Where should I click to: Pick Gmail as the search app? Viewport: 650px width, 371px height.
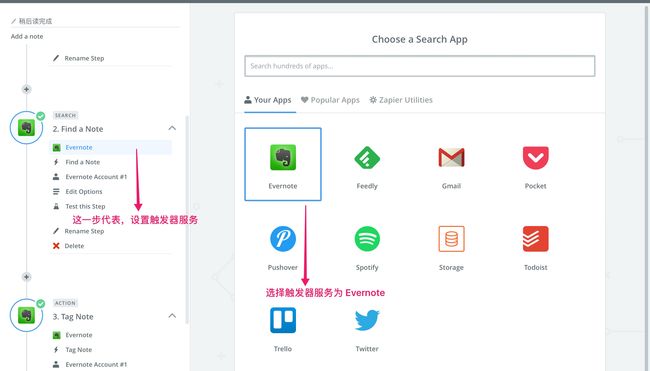tap(451, 158)
